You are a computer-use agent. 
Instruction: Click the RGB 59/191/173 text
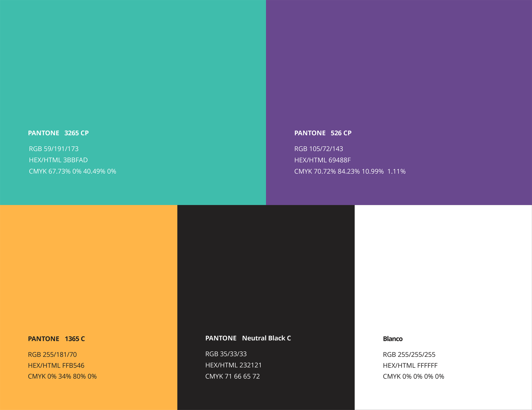[x=54, y=149]
